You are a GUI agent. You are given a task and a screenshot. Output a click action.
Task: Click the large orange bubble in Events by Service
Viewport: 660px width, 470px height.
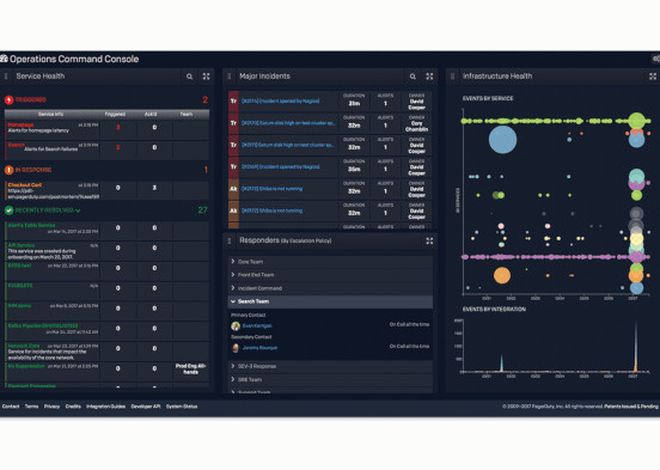click(502, 276)
